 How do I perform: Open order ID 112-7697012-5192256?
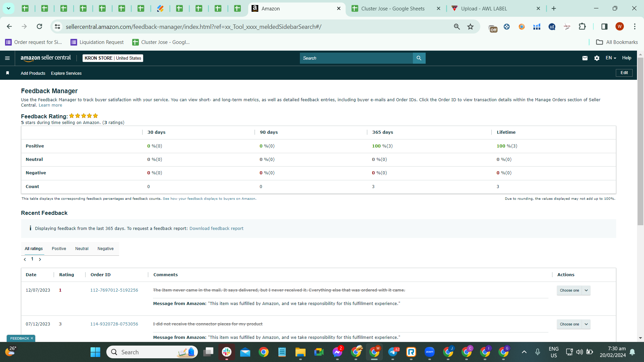(x=114, y=290)
